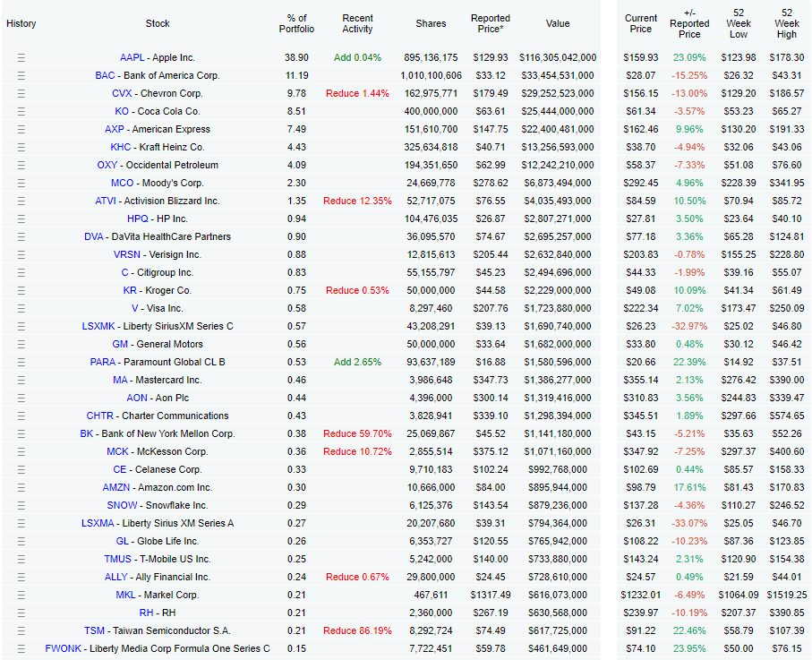The width and height of the screenshot is (812, 660).
Task: Select 52 week high $574.65 for Charter
Action: tap(787, 416)
